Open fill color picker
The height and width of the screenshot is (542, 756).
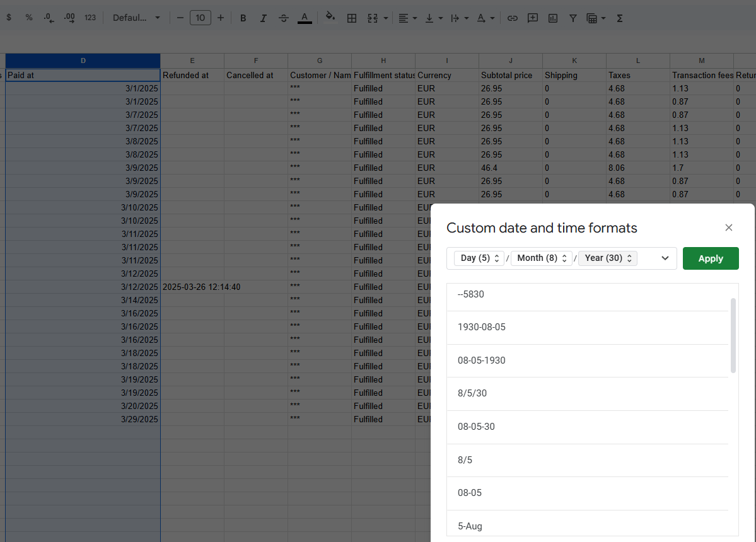330,17
